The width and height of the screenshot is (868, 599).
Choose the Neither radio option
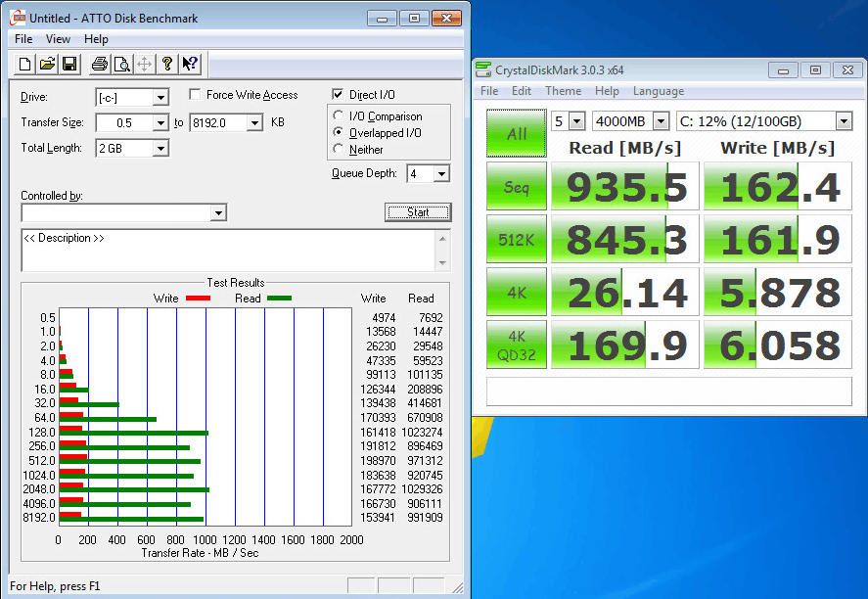click(340, 150)
